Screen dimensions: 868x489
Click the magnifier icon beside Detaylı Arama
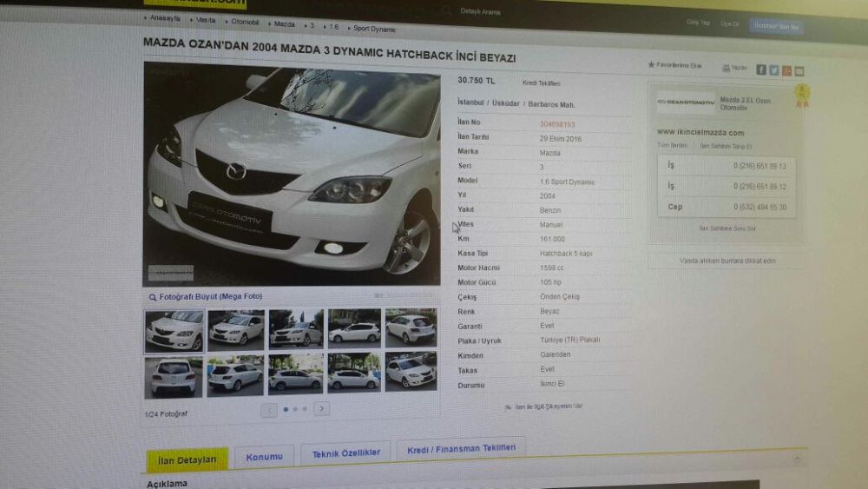[447, 10]
